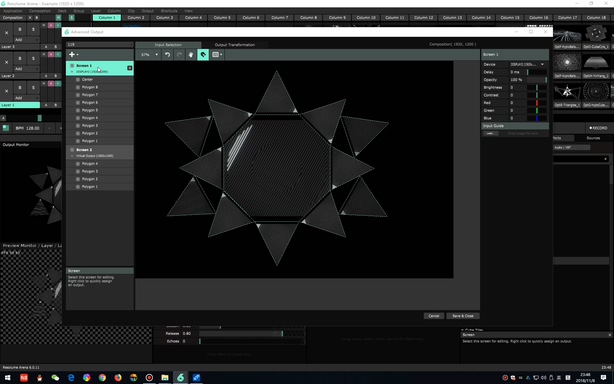Switch to the Input Selection tab

click(168, 45)
